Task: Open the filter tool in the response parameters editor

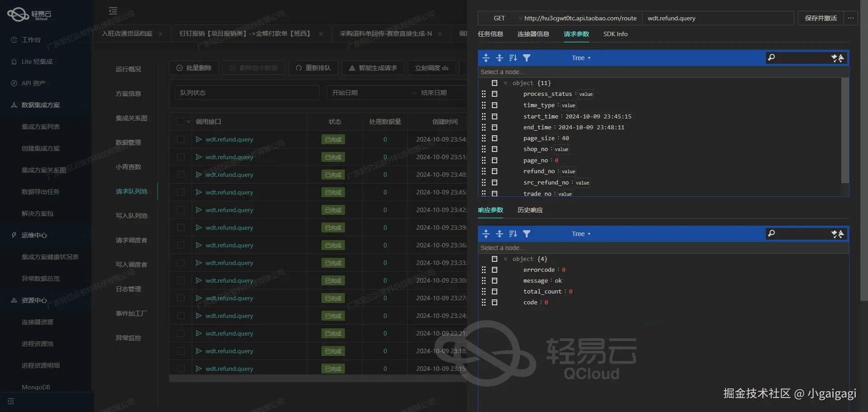Action: tap(527, 234)
